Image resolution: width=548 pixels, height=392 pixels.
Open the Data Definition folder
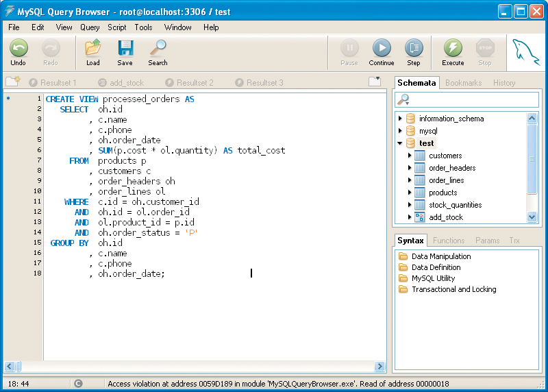pos(430,267)
